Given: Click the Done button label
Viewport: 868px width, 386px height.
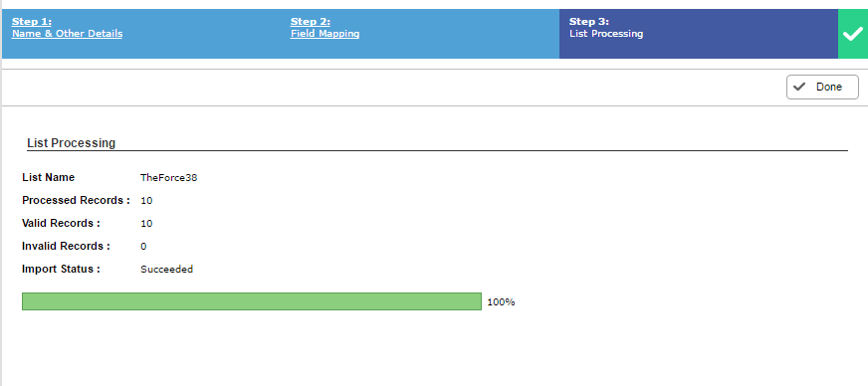Looking at the screenshot, I should click(x=829, y=87).
